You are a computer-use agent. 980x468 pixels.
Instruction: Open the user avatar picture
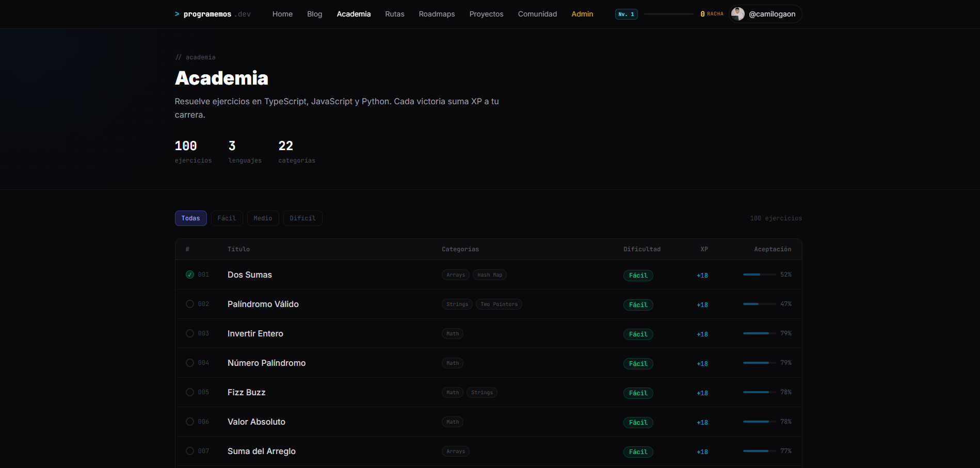pyautogui.click(x=738, y=14)
